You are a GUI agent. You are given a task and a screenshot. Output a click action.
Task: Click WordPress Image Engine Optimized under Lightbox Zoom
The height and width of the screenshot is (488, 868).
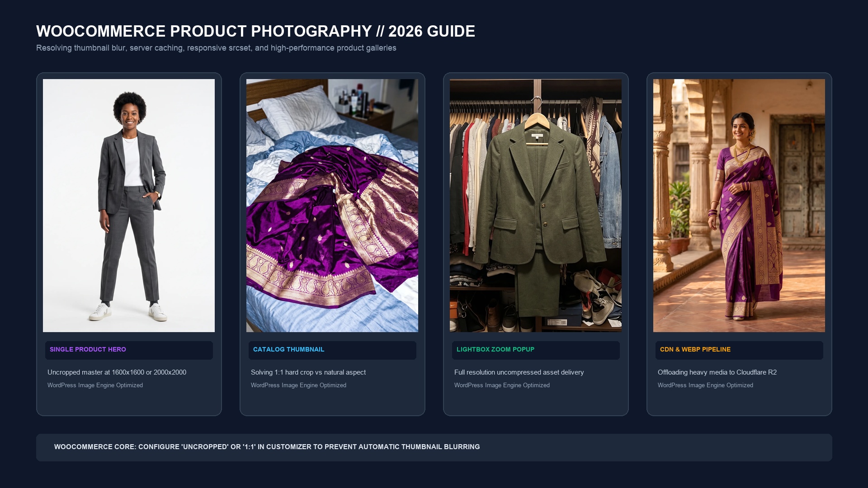pyautogui.click(x=502, y=385)
